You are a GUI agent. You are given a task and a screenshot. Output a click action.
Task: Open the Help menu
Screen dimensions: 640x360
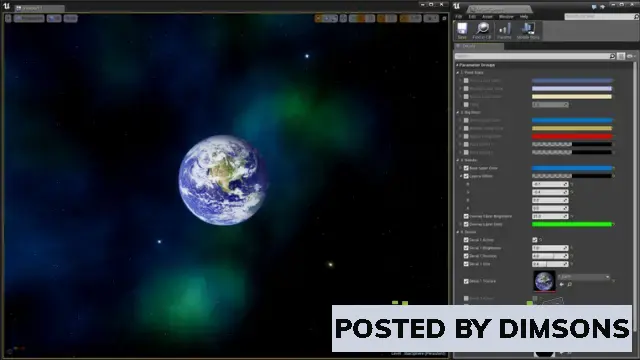coord(524,17)
